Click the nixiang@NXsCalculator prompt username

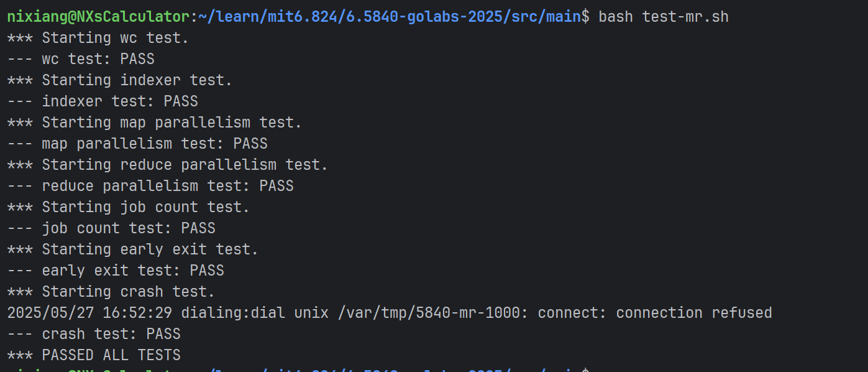98,17
